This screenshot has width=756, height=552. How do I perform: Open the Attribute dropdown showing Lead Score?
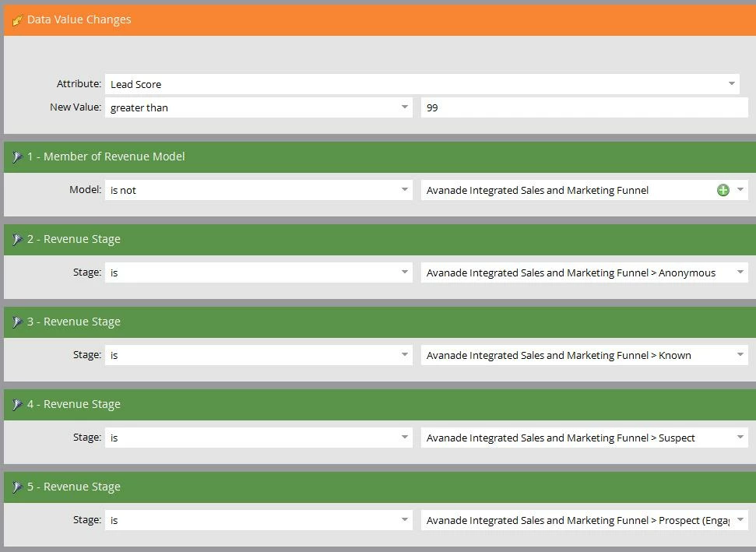point(731,84)
